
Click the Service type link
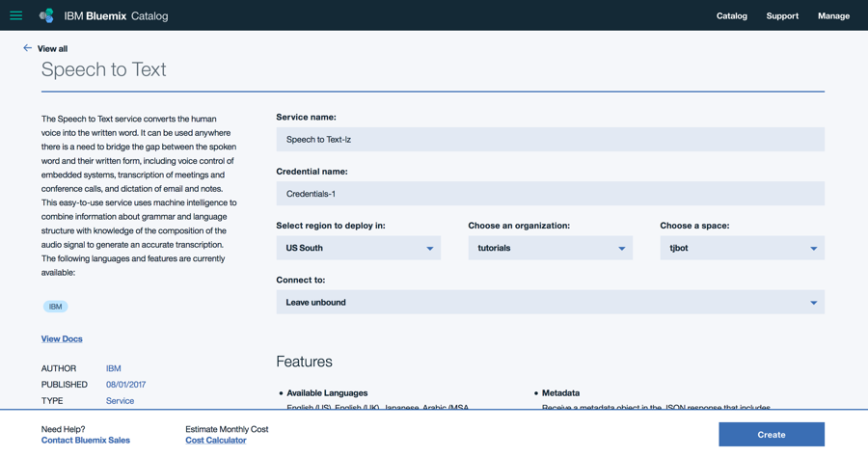(120, 400)
